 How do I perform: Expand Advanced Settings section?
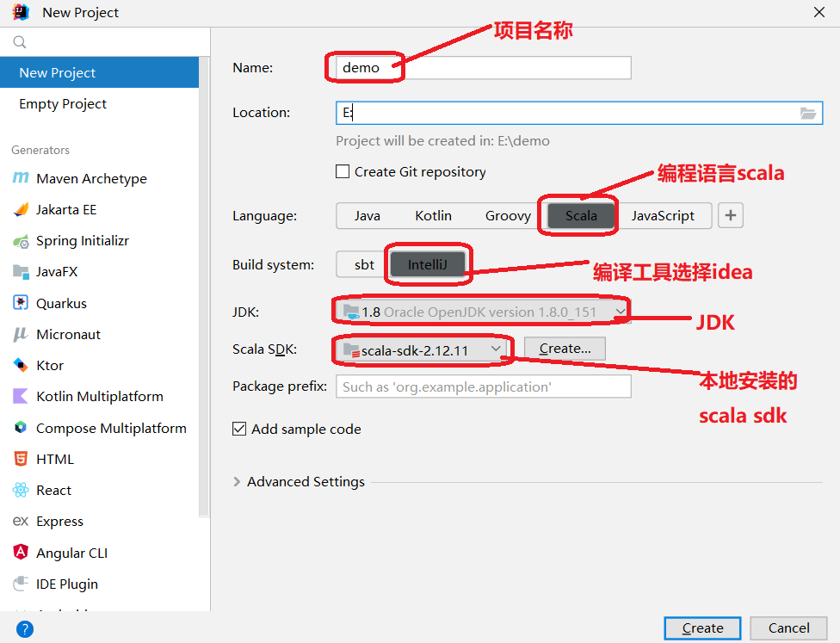[238, 482]
